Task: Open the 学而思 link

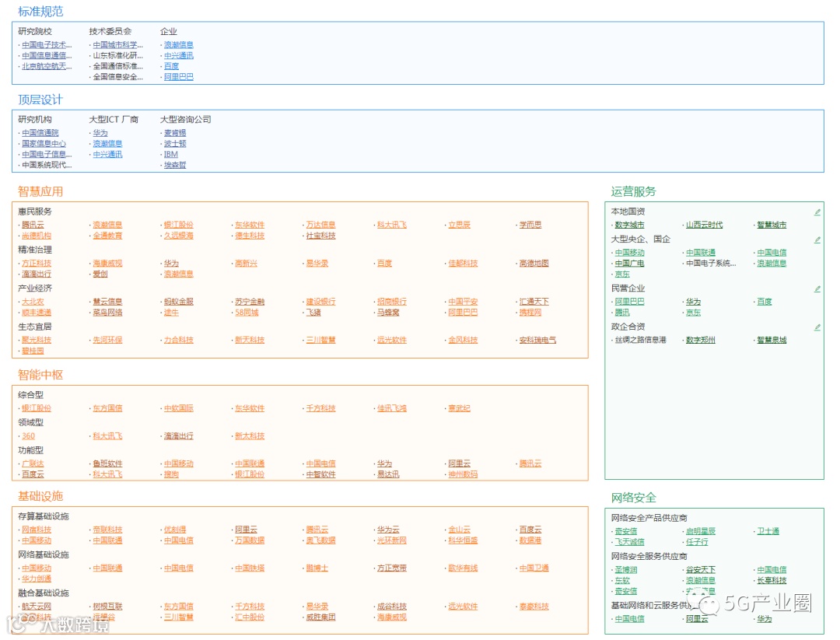Action: click(x=530, y=225)
